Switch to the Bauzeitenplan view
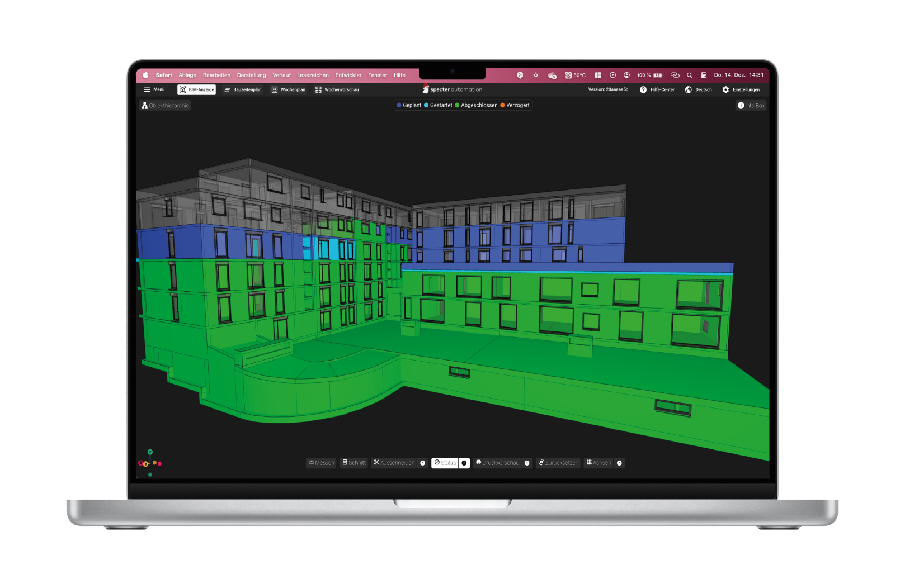The image size is (905, 588). [243, 89]
